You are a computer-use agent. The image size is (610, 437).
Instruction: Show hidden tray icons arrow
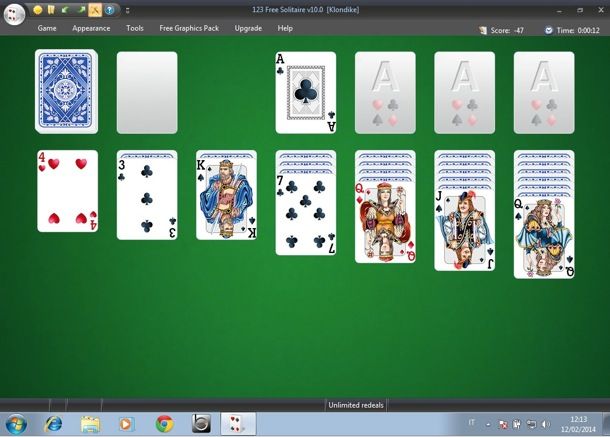pos(488,425)
